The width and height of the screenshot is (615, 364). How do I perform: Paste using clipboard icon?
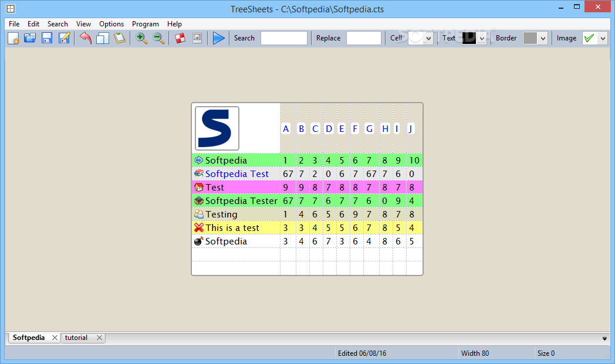coord(119,38)
